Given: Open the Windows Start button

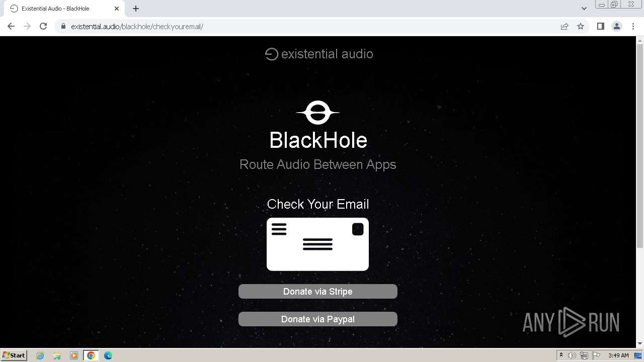Looking at the screenshot, I should point(14,355).
